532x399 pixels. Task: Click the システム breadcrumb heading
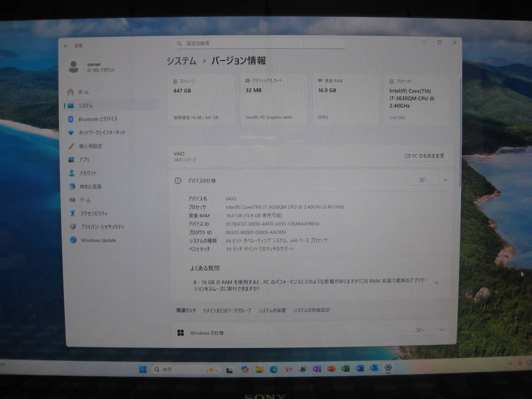tap(179, 62)
